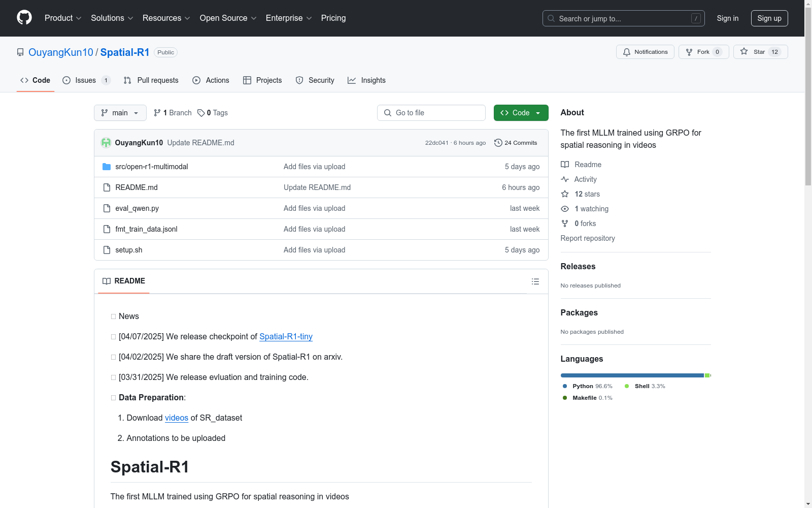Click the fork icon in the Fork button

(x=689, y=52)
